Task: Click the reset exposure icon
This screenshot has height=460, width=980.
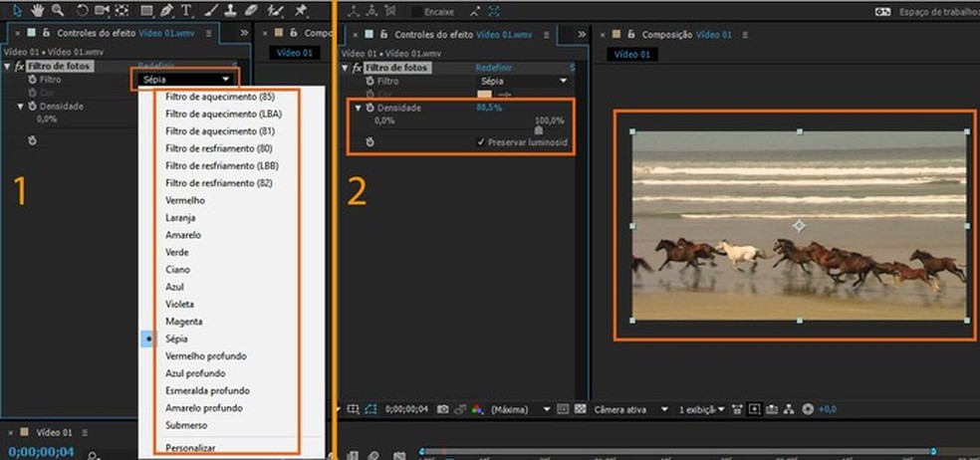Action: [808, 409]
